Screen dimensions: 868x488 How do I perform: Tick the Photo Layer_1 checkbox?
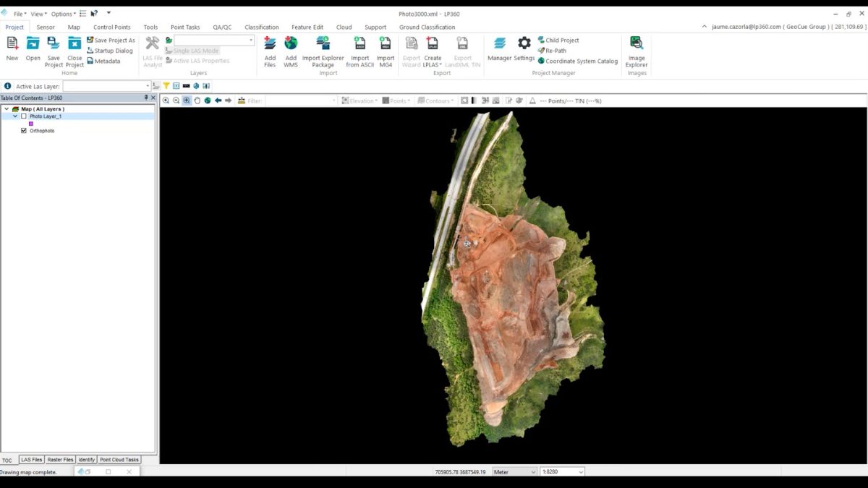24,116
